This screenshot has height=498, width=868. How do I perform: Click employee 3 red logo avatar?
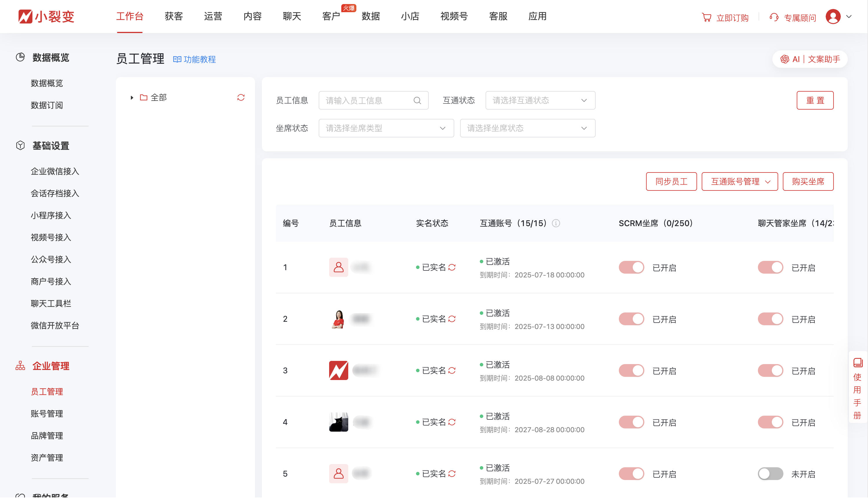[x=338, y=370]
